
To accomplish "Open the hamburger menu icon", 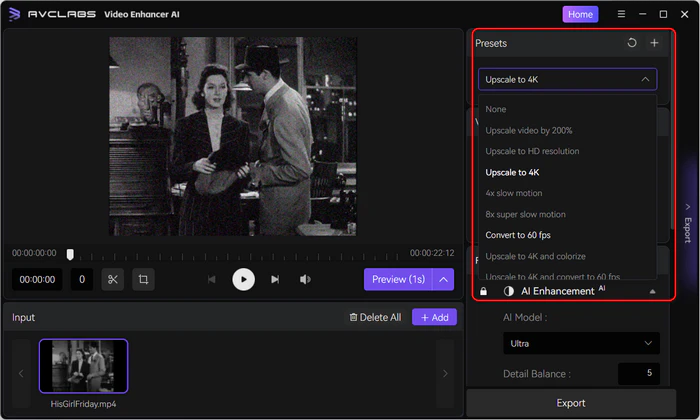I will coord(621,14).
